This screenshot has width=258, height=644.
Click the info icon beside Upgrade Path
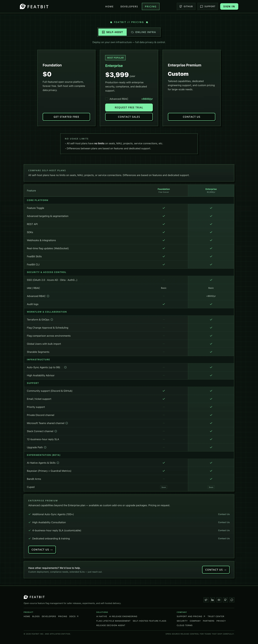[45, 447]
